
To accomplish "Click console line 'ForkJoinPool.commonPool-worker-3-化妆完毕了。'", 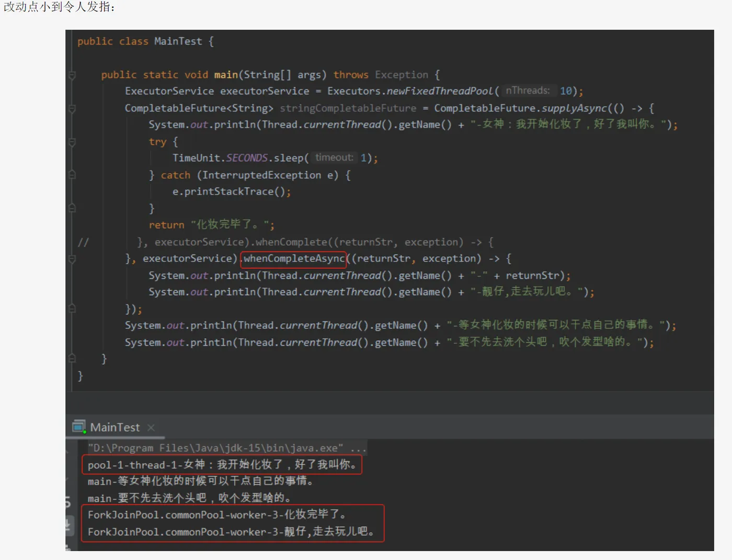I will (217, 515).
